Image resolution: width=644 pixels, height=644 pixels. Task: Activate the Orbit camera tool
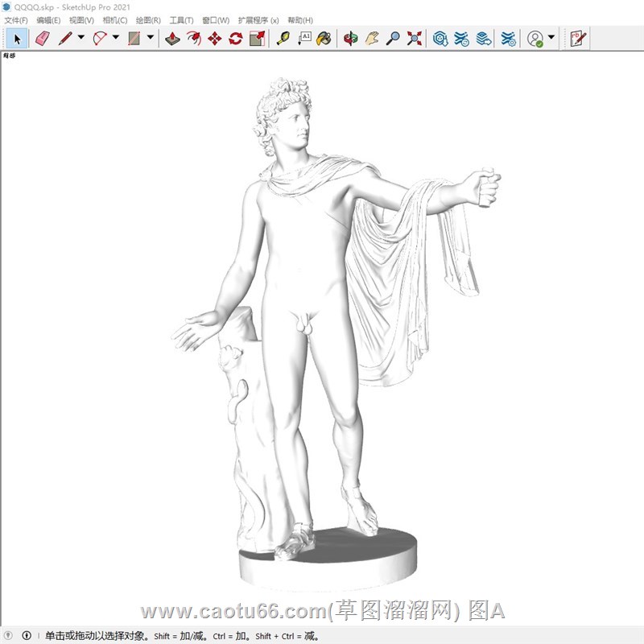pyautogui.click(x=350, y=38)
